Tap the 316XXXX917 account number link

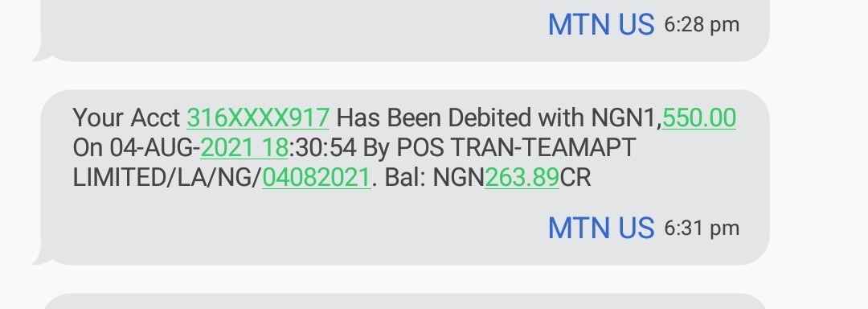pos(258,118)
